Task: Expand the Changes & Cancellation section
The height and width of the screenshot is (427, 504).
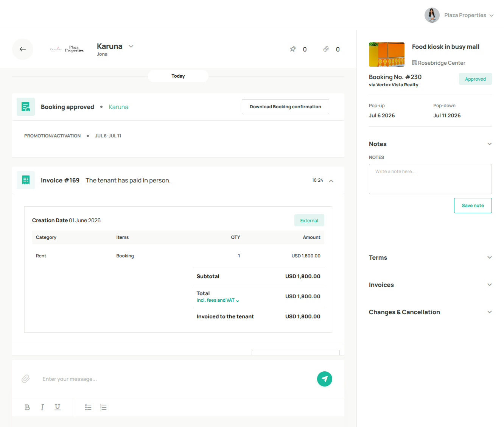Action: pos(490,312)
